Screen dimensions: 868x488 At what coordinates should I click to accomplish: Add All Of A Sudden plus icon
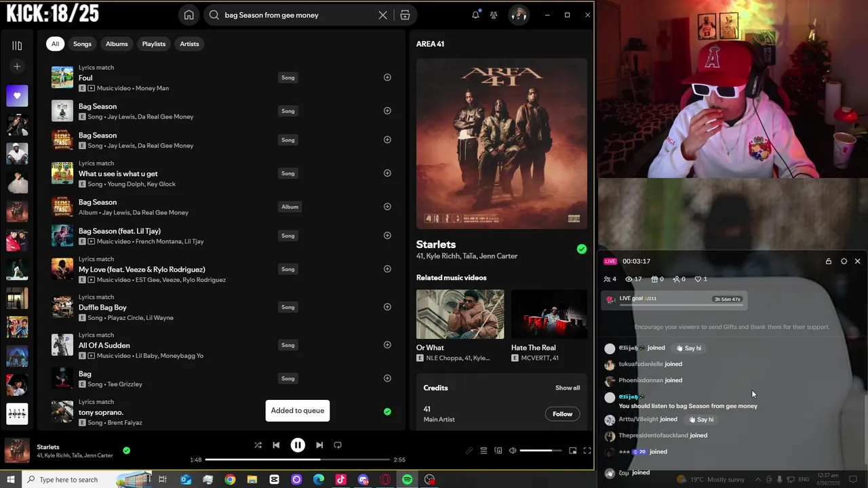(x=387, y=345)
